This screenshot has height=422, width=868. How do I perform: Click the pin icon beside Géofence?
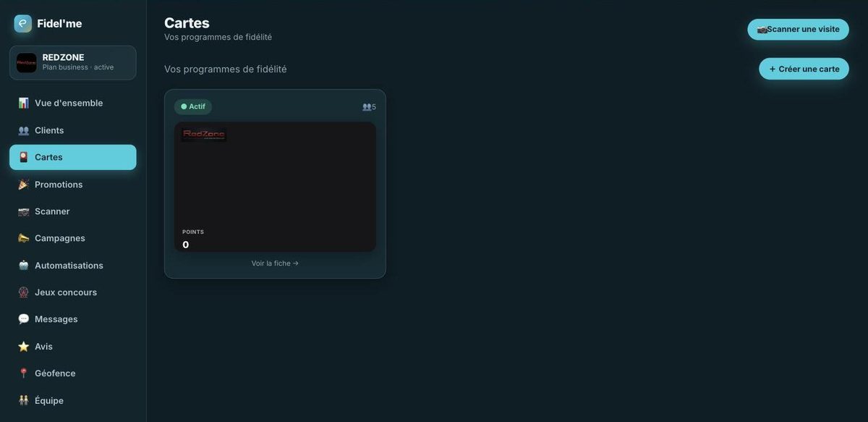point(24,374)
